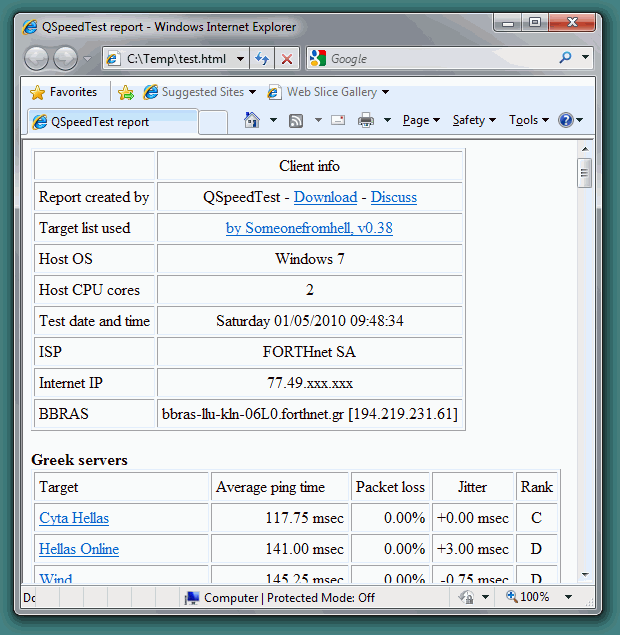Follow the Discuss link
Screen dimensions: 620x635
pos(394,197)
